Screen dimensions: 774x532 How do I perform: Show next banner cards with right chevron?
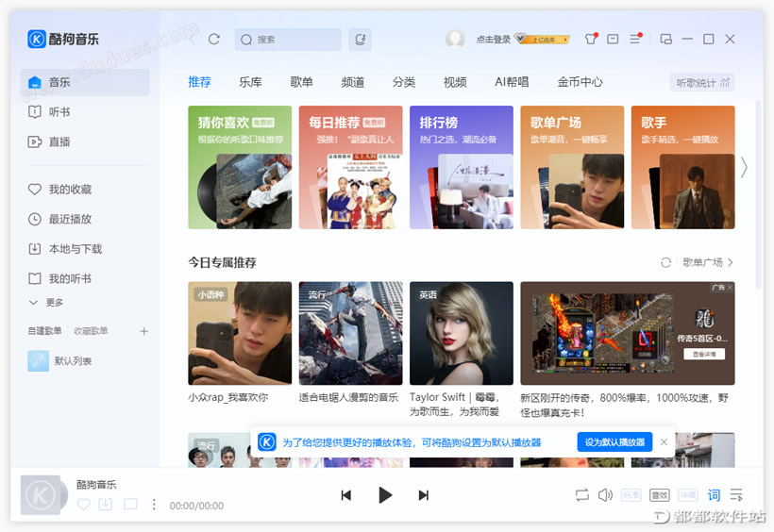pyautogui.click(x=744, y=168)
